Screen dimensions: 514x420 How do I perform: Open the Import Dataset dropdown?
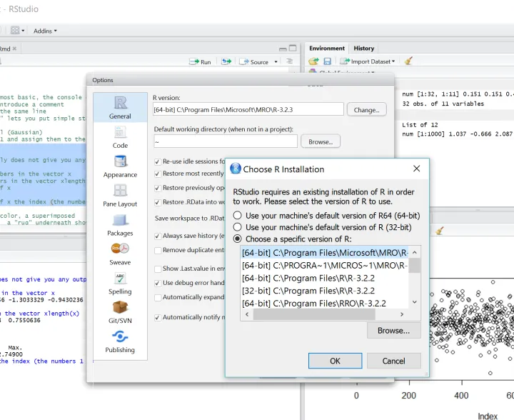tap(367, 61)
